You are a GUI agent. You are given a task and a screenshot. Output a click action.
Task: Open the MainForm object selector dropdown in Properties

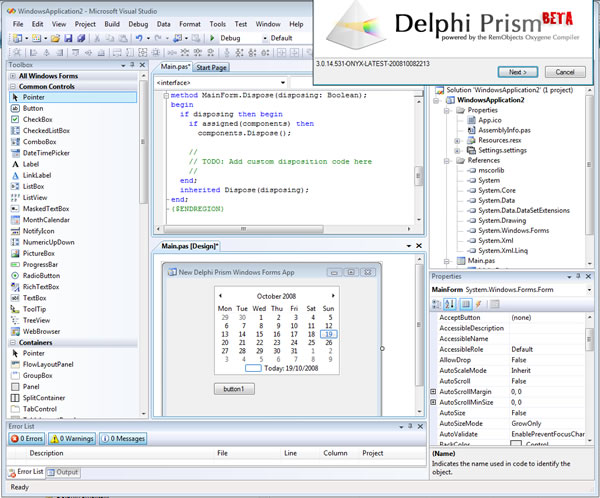click(x=589, y=290)
